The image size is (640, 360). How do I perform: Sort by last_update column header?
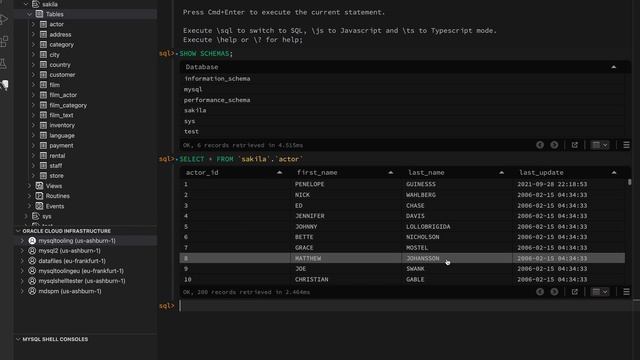point(614,173)
